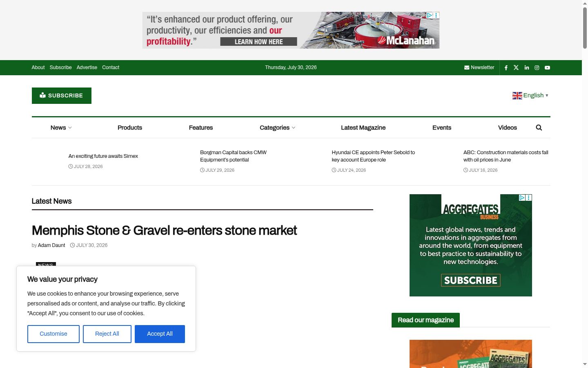Screen dimensions: 588x368
Task: Click author name Adam Daunt
Action: [x=51, y=245]
